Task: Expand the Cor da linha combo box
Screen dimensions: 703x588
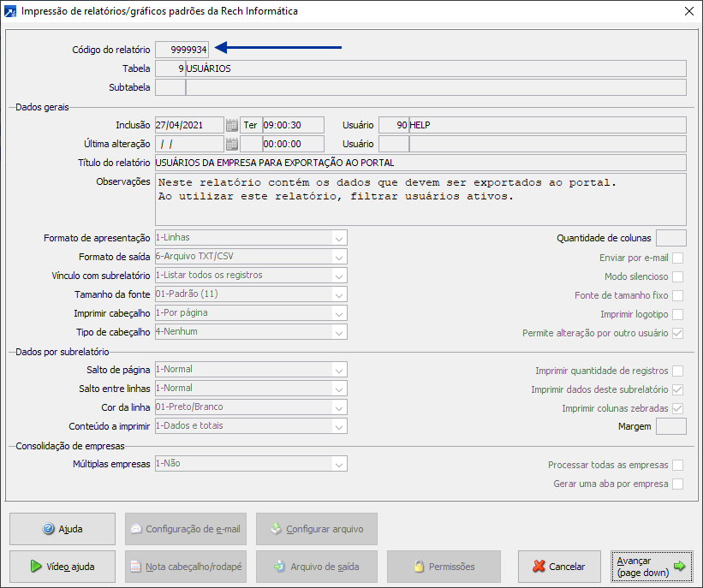Action: click(x=339, y=407)
